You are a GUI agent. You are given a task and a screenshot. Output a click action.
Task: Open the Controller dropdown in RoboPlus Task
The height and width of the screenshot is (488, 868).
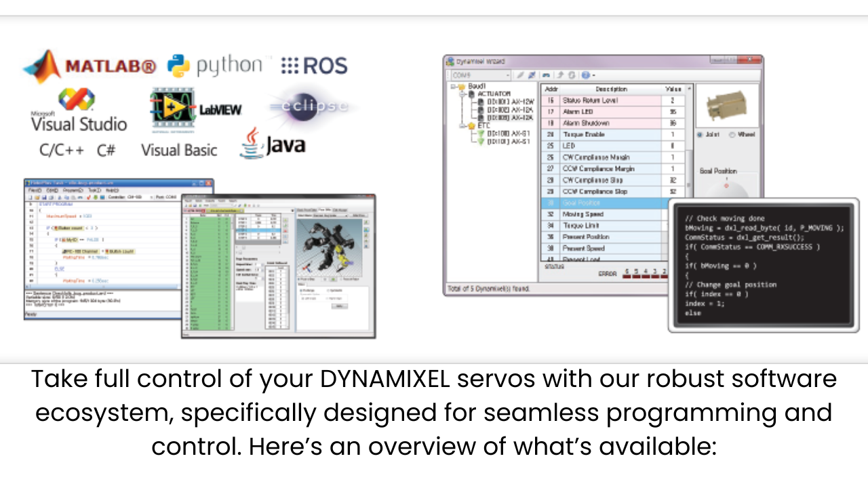132,197
